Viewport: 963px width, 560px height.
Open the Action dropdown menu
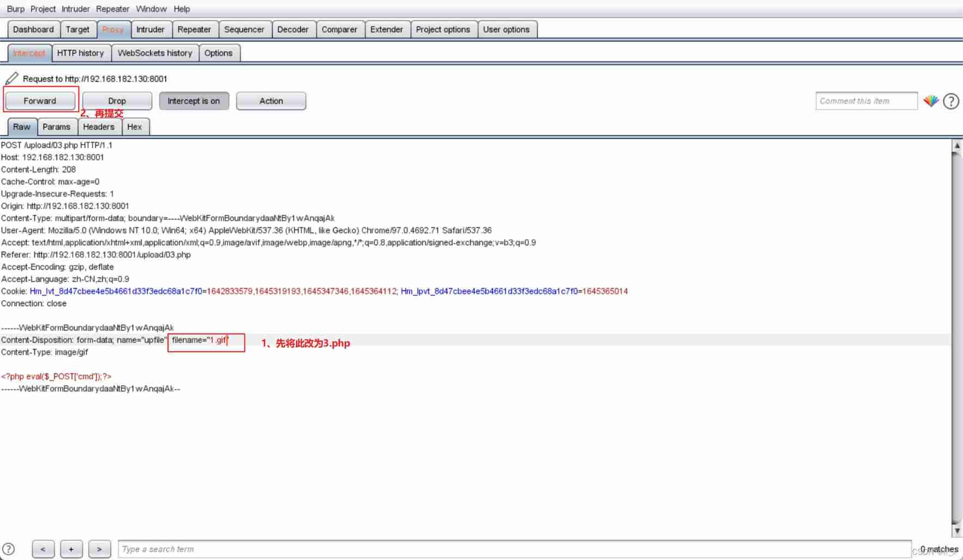pyautogui.click(x=271, y=101)
